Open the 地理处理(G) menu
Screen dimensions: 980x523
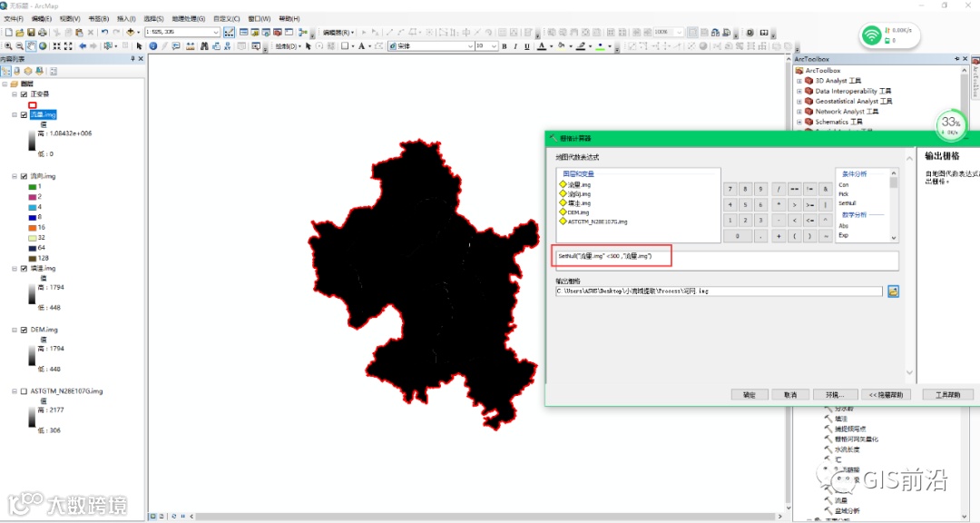188,19
